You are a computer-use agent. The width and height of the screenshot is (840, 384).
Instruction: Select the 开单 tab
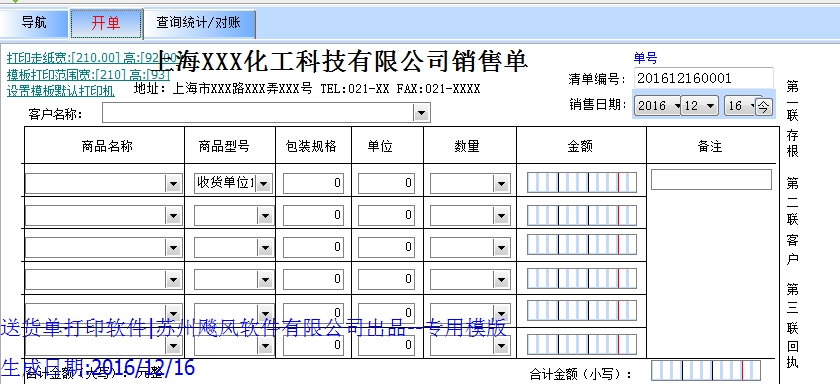[x=106, y=23]
